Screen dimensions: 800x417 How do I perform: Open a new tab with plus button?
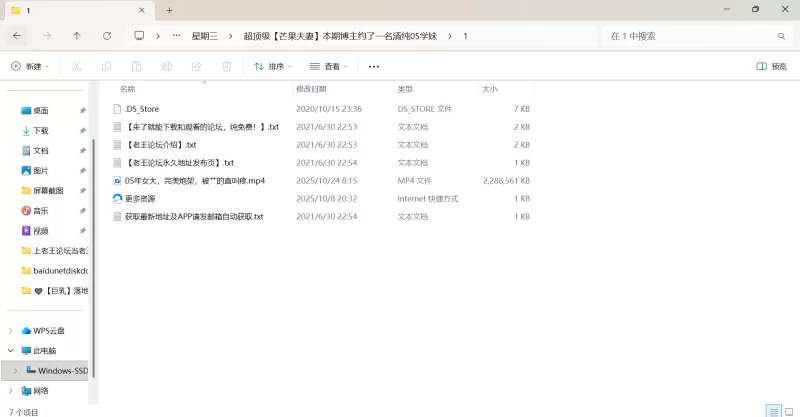pos(169,10)
